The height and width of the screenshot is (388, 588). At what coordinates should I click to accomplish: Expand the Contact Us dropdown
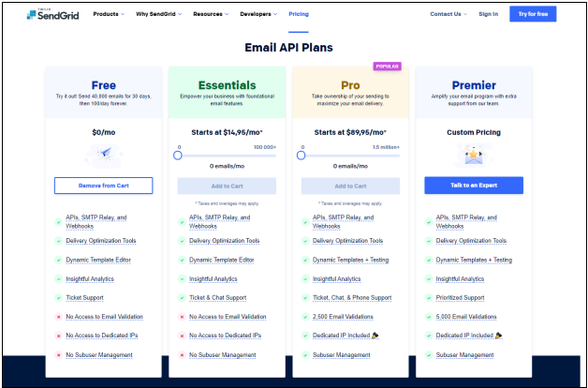(448, 14)
